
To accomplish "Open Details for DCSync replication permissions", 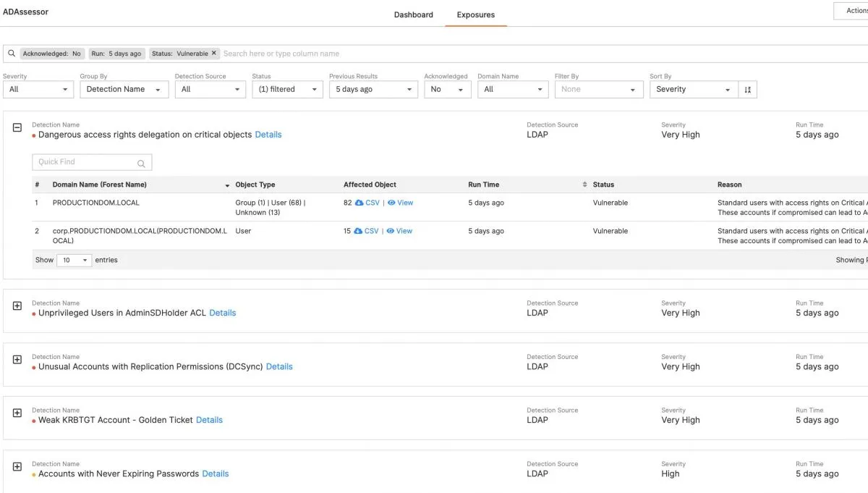I will pyautogui.click(x=279, y=367).
